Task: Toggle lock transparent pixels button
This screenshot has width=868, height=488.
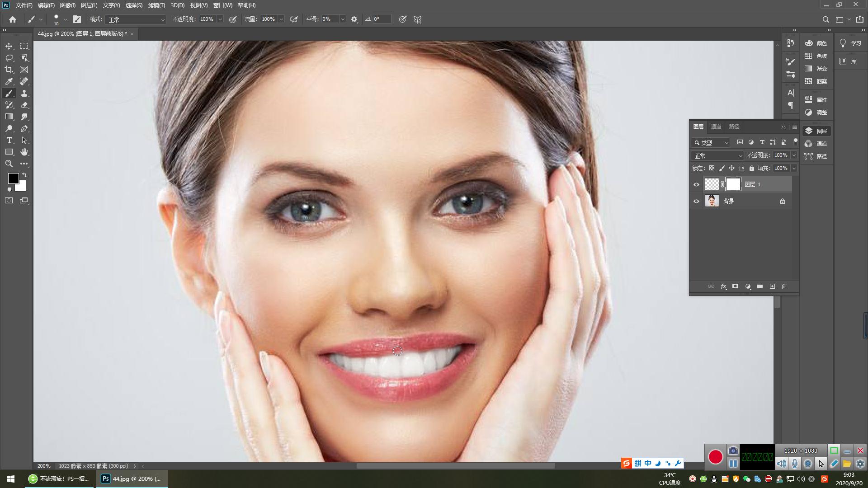Action: (712, 168)
